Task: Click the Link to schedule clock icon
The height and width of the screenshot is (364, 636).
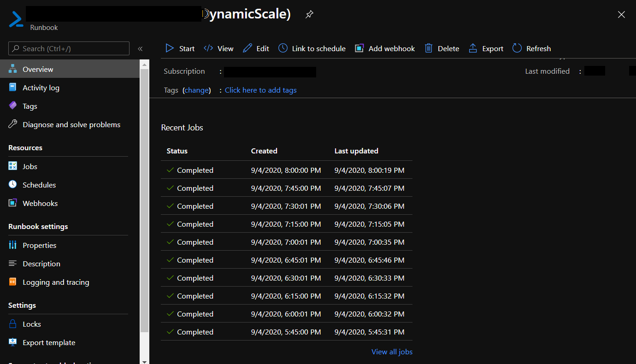Action: tap(283, 48)
